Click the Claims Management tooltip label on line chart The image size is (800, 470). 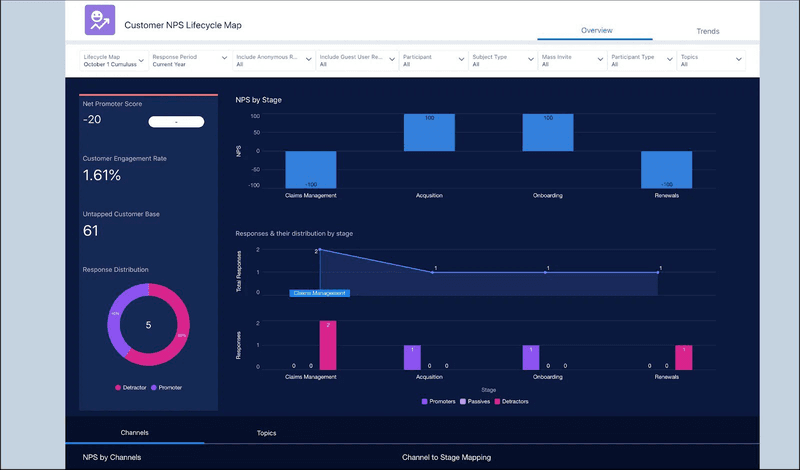click(x=320, y=293)
